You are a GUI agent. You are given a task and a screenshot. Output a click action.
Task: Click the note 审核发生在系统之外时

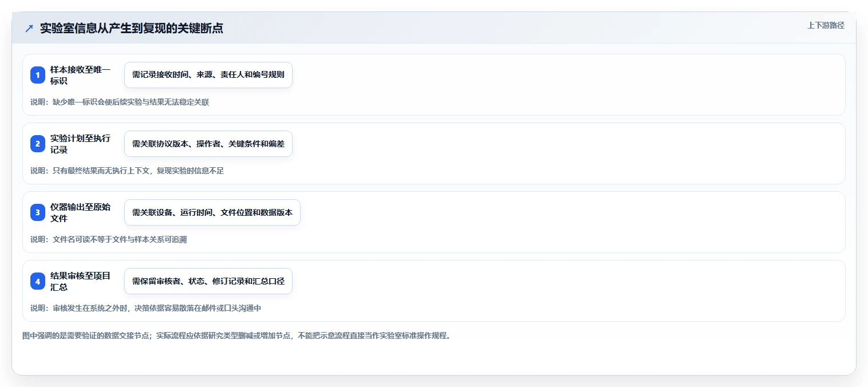coord(90,309)
